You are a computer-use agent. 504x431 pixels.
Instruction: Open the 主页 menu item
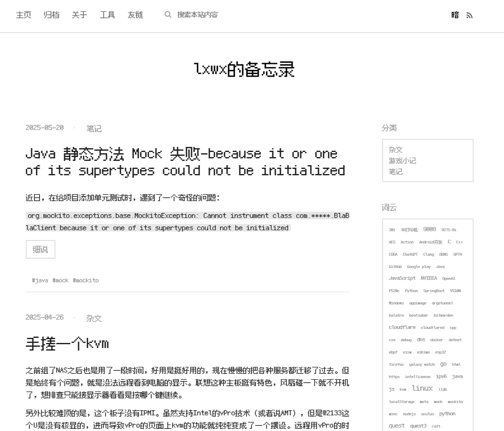coord(23,15)
